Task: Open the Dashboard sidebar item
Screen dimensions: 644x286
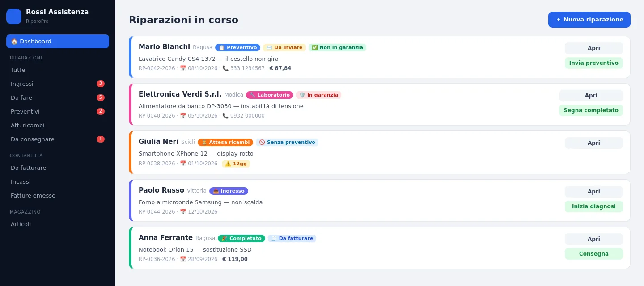Action: (58, 41)
